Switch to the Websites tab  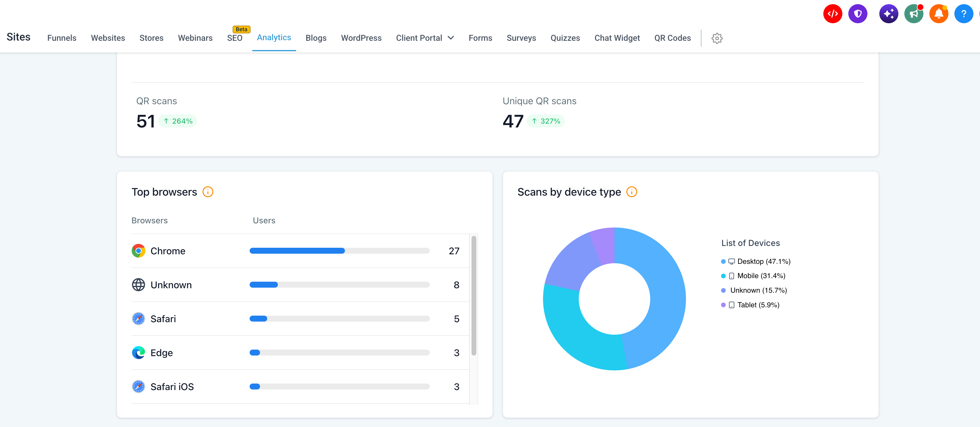(x=108, y=38)
